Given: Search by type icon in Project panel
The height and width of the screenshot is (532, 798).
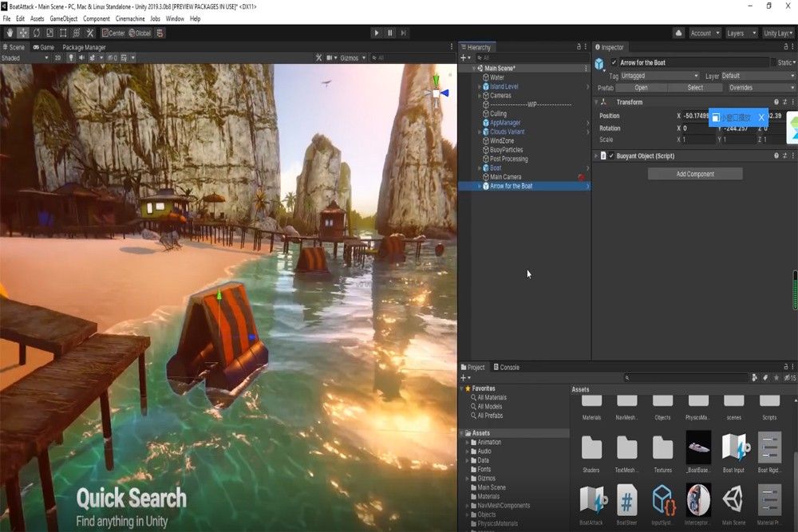Looking at the screenshot, I should [x=754, y=378].
